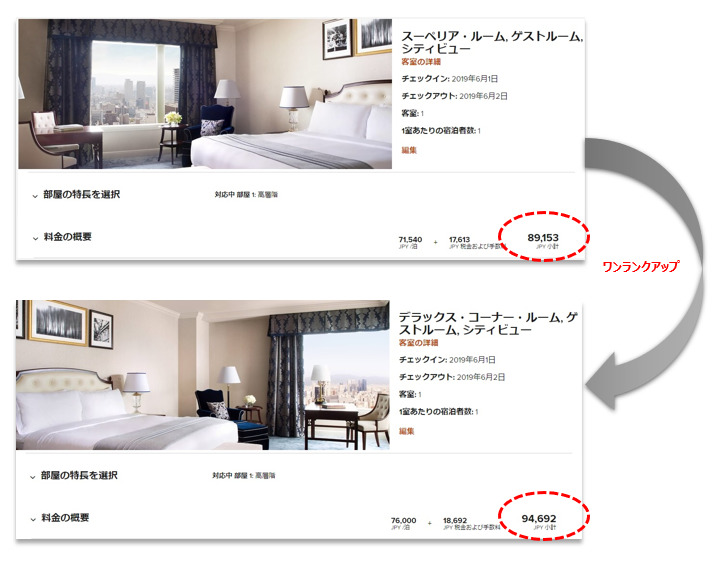Select the 89,153 JPY subtotal amount

pyautogui.click(x=543, y=238)
